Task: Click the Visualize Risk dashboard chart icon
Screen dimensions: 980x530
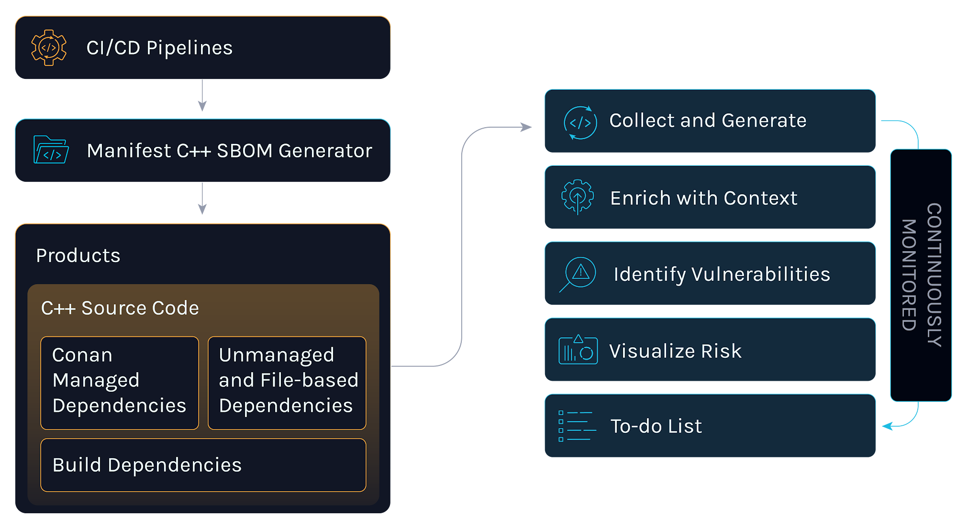Action: point(578,350)
